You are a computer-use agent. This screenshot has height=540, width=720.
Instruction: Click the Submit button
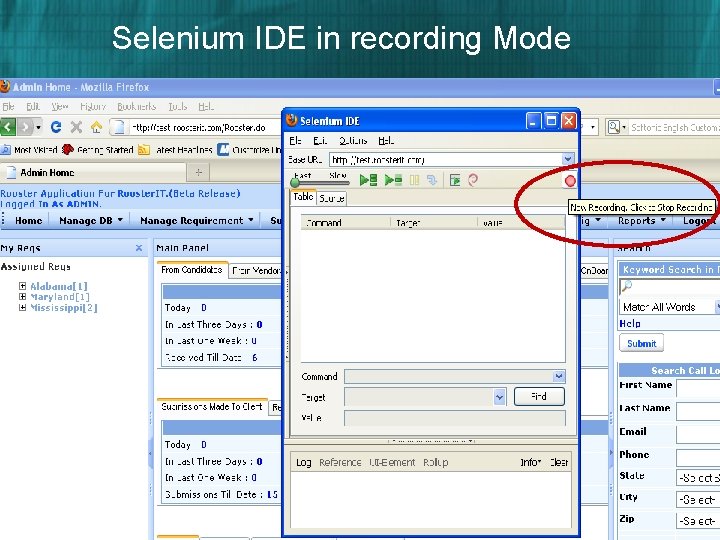pyautogui.click(x=641, y=343)
